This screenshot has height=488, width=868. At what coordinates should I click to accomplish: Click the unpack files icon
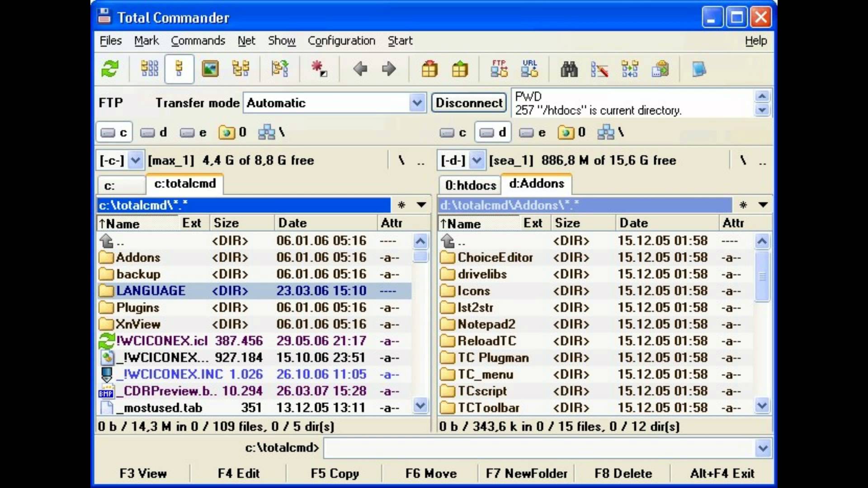click(459, 69)
